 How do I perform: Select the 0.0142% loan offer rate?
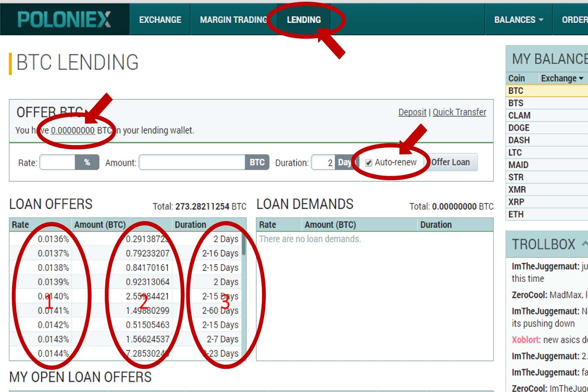coord(53,325)
